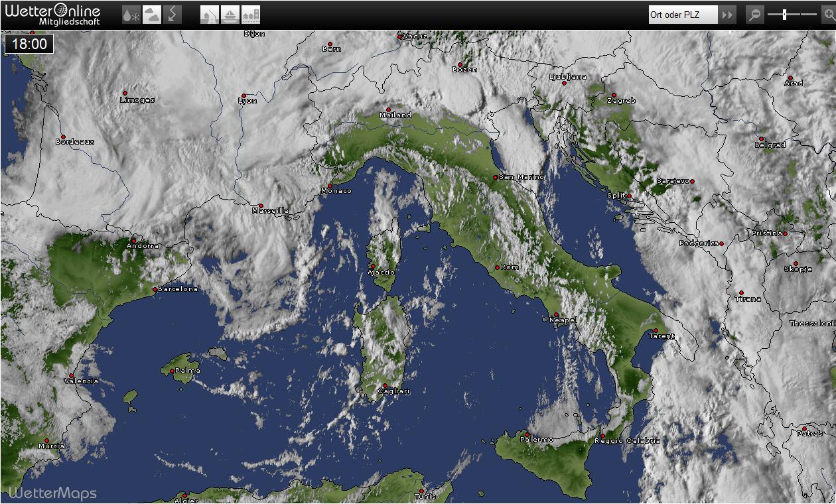
Task: Click the zoom level slider handle
Action: pyautogui.click(x=784, y=15)
